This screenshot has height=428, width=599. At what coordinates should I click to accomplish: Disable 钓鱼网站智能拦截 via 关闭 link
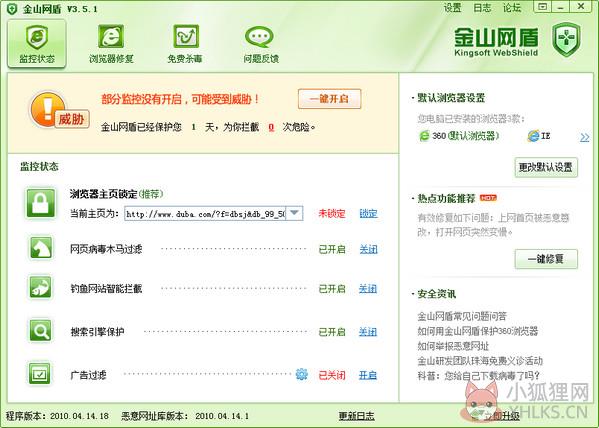pyautogui.click(x=368, y=289)
